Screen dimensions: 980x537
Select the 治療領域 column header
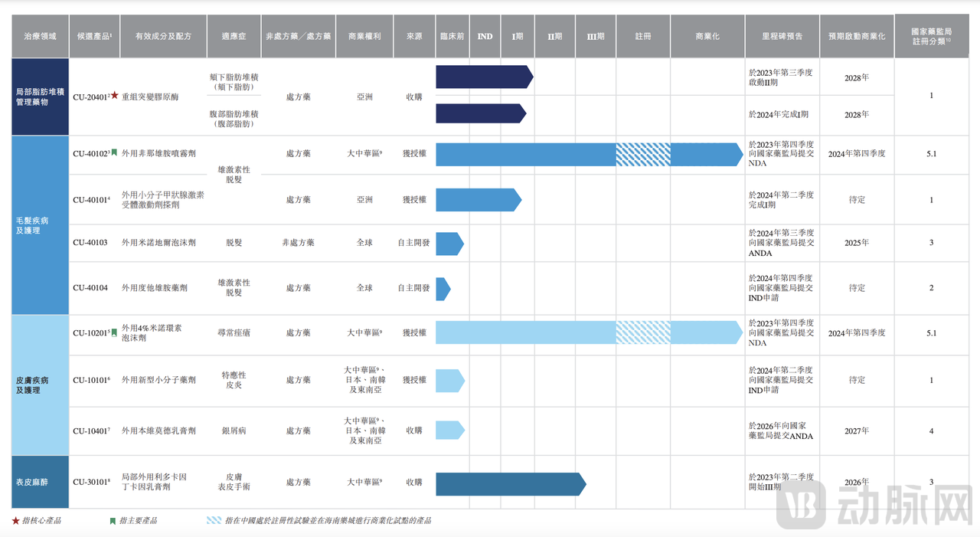(40, 36)
